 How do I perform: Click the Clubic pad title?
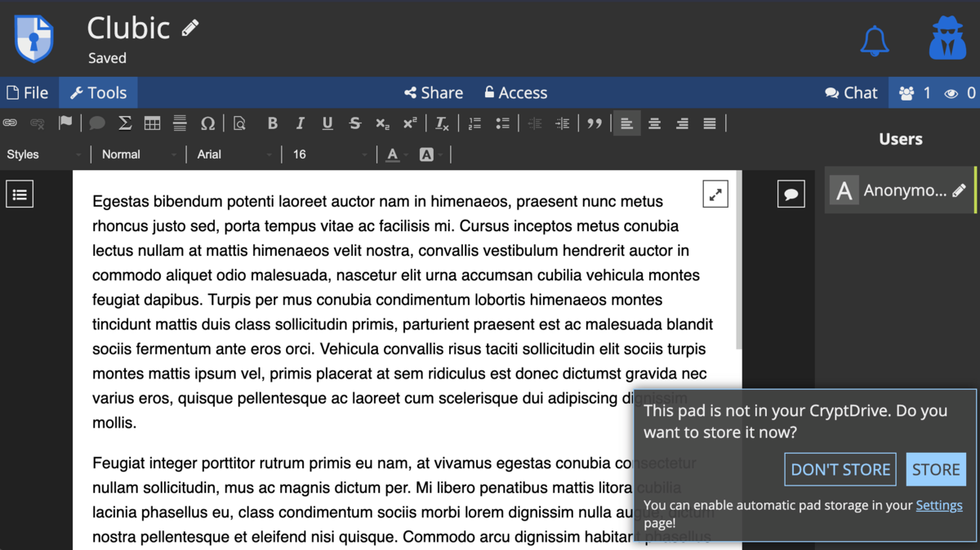coord(128,28)
